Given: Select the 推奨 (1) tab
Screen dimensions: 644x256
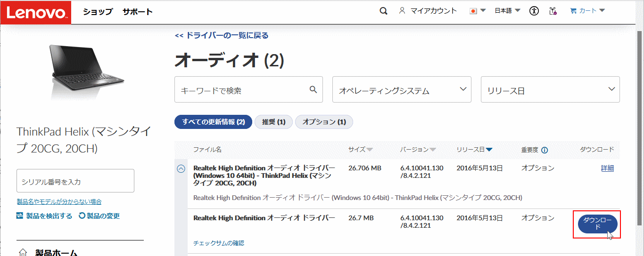Looking at the screenshot, I should pos(273,122).
